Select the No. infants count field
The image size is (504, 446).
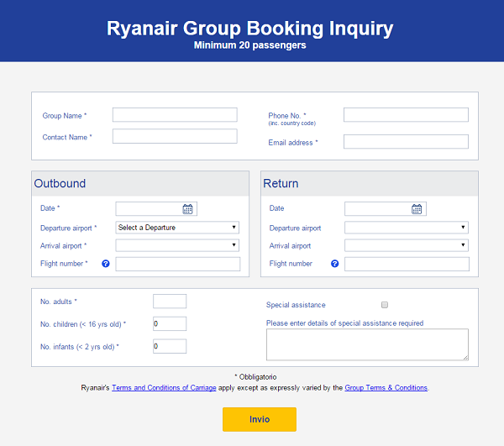pos(170,346)
